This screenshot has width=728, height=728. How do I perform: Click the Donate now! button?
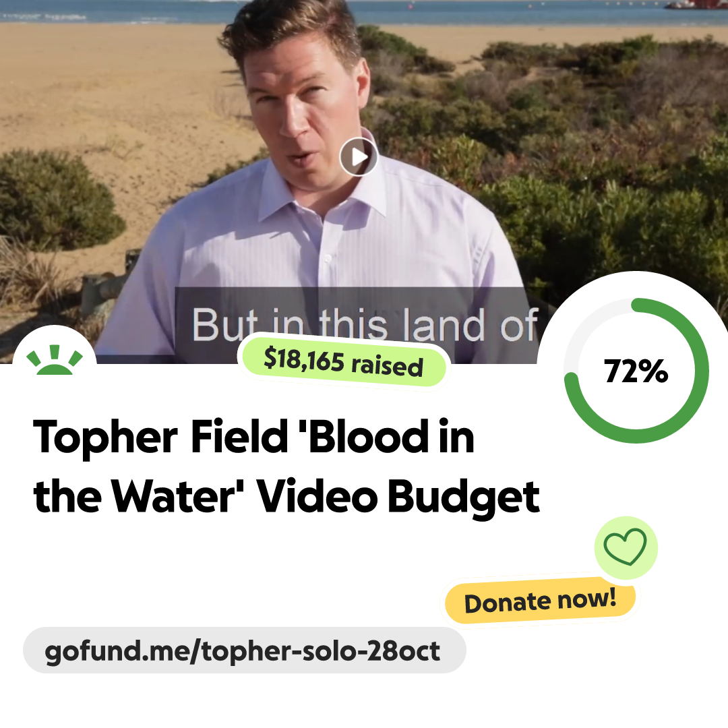(x=540, y=601)
